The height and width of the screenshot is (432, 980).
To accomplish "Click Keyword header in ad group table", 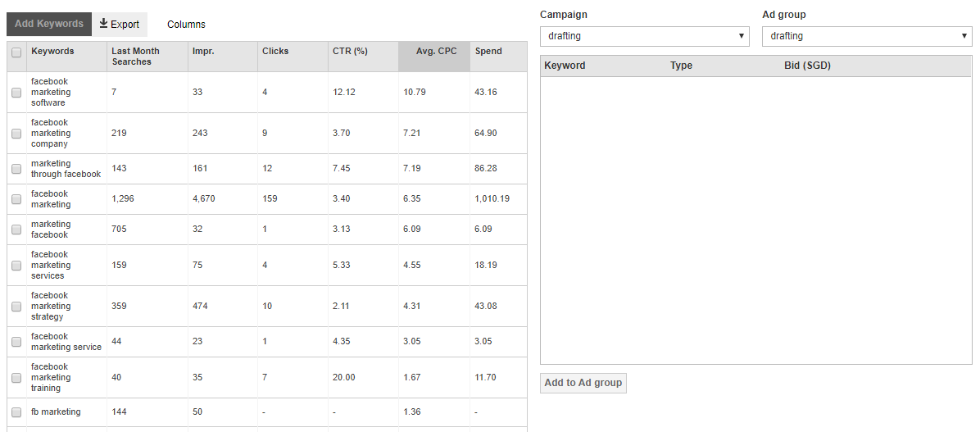I will tap(565, 65).
